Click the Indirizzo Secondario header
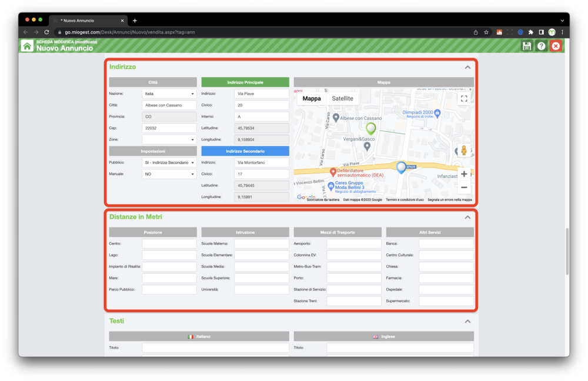588x381 pixels. click(245, 151)
